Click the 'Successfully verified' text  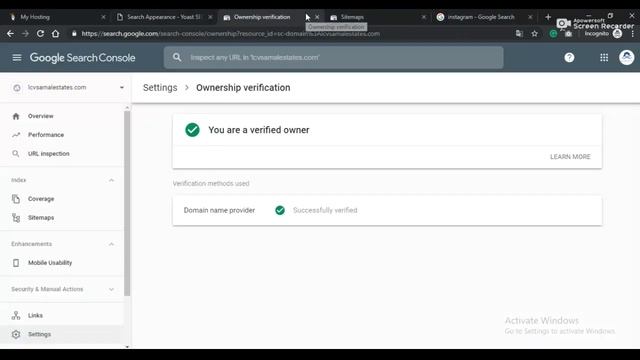tap(325, 210)
